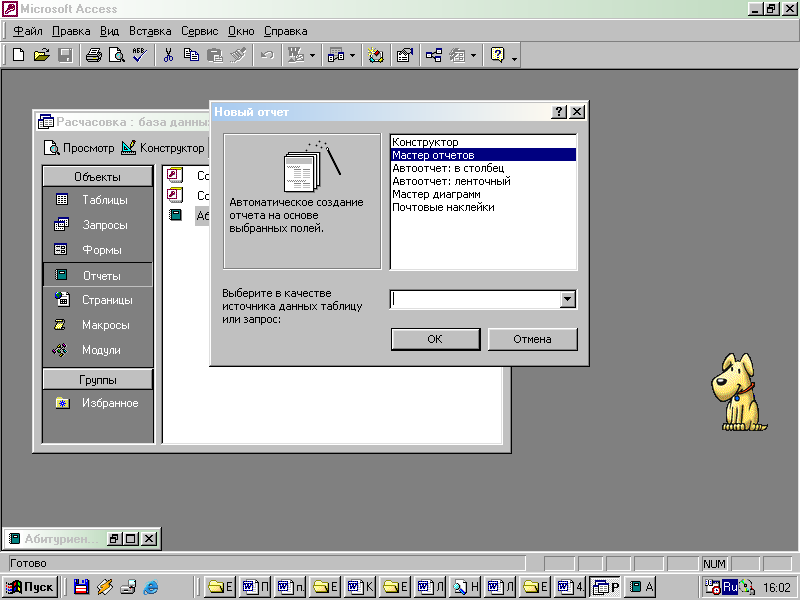The width and height of the screenshot is (800, 600).
Task: Click the taskbar button labeled A
Action: point(640,587)
